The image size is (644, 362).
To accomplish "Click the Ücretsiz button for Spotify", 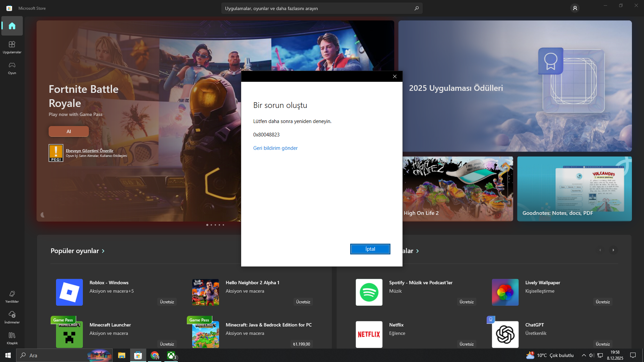I will (467, 302).
